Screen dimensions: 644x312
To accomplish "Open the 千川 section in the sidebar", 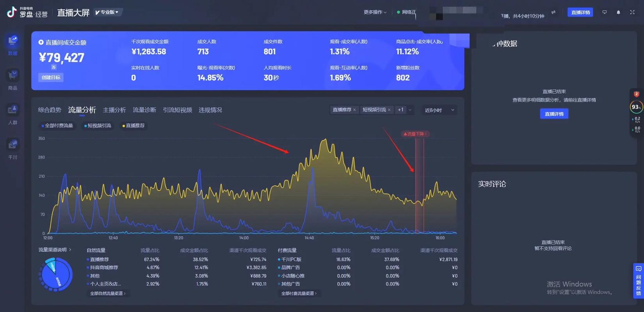I will point(12,149).
